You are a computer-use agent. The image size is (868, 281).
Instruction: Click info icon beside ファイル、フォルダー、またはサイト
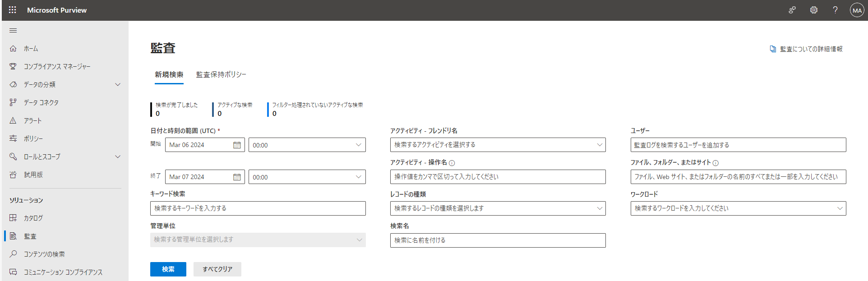(716, 163)
